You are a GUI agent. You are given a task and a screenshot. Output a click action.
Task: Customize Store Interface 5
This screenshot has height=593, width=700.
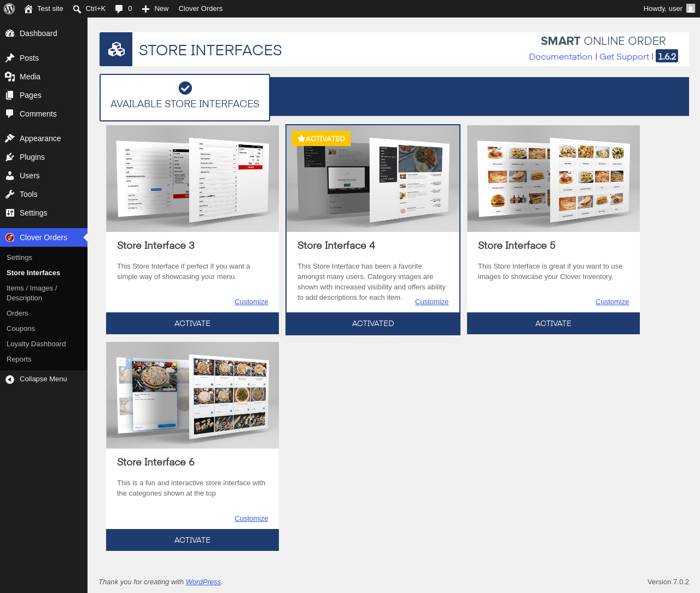612,302
